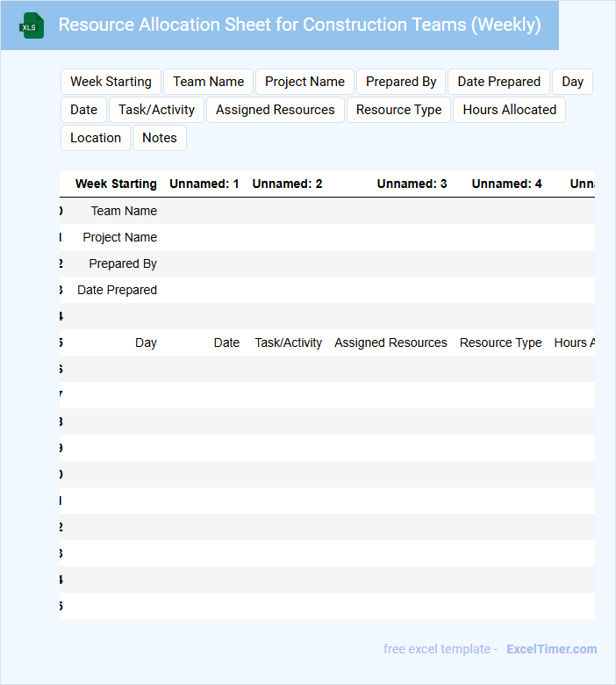Click the Assigned Resources tag

(275, 110)
